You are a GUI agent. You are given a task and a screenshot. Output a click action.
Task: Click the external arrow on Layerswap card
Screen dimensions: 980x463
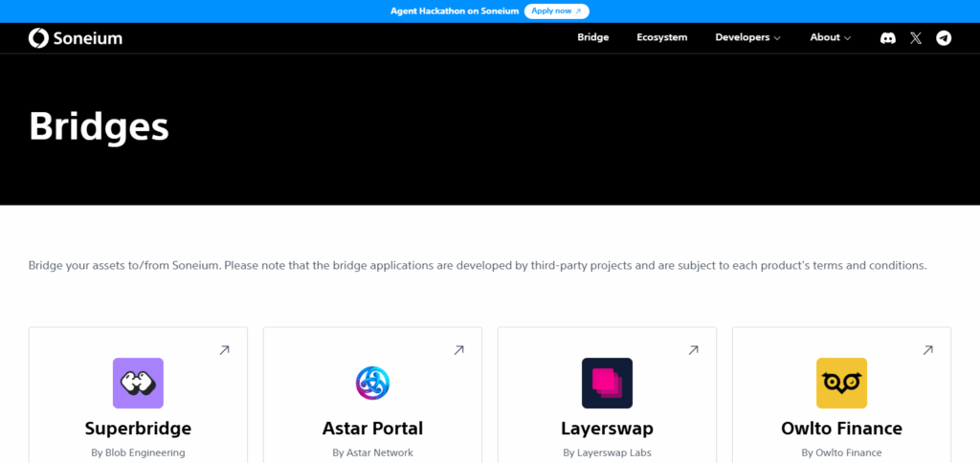tap(693, 350)
